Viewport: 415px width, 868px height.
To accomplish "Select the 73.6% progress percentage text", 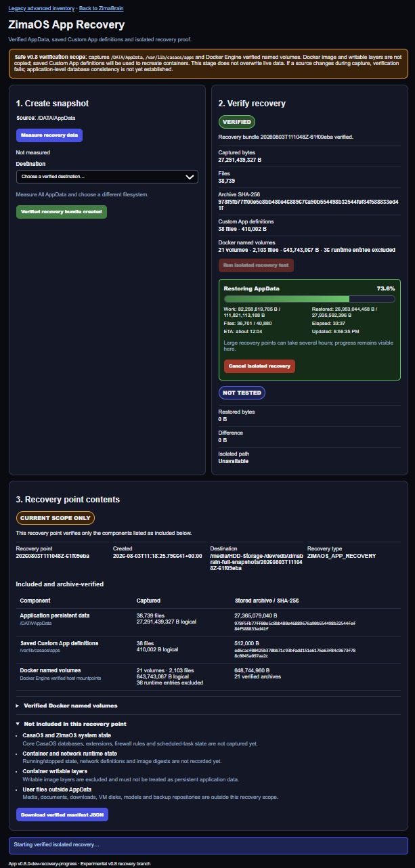I will click(386, 288).
